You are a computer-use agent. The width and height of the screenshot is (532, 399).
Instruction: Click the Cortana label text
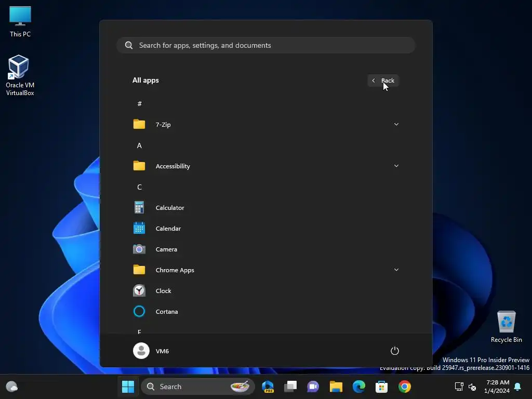point(167,312)
